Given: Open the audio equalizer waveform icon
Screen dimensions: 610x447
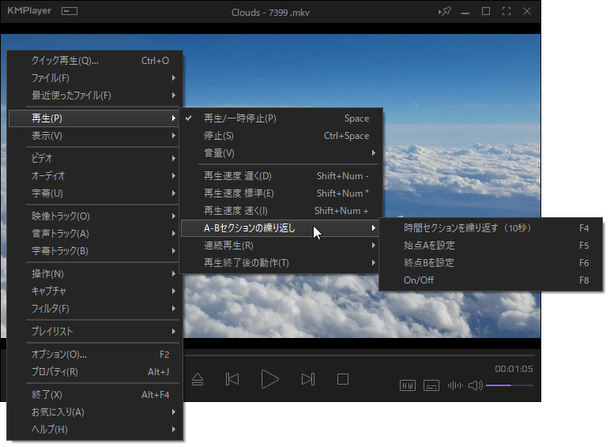Looking at the screenshot, I should 455,385.
